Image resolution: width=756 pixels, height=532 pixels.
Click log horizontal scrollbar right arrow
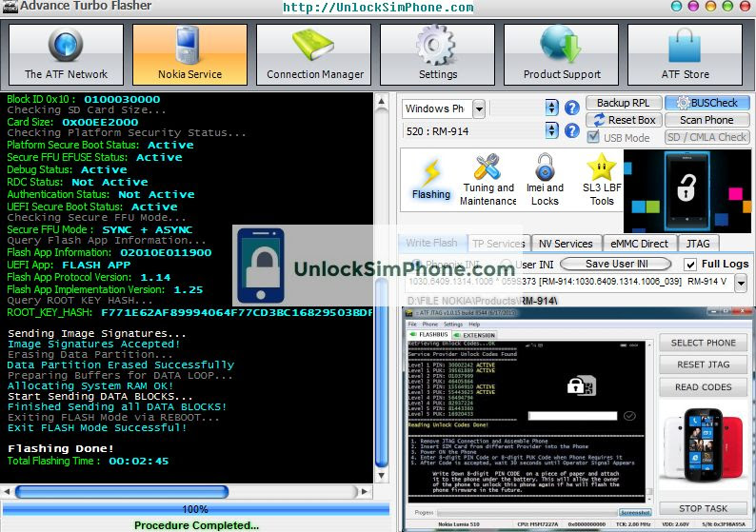pos(365,491)
